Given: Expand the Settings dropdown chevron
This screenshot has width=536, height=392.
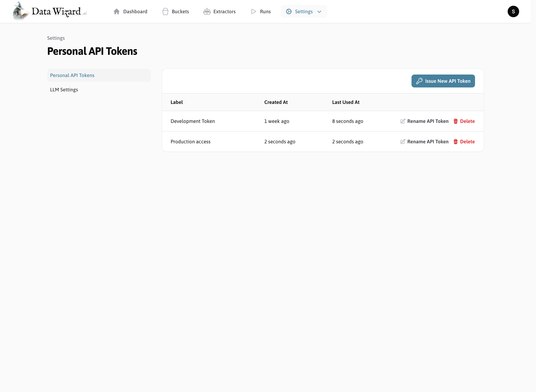Looking at the screenshot, I should click(x=319, y=11).
